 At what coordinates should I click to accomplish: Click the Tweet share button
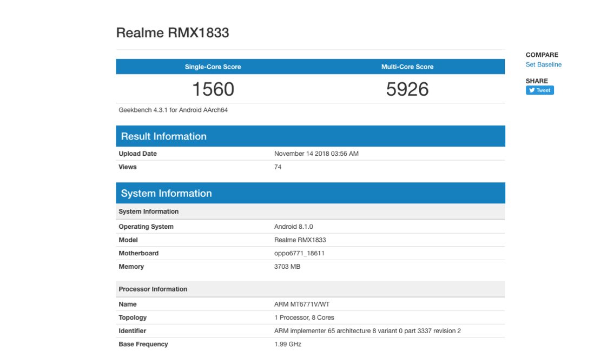click(539, 90)
